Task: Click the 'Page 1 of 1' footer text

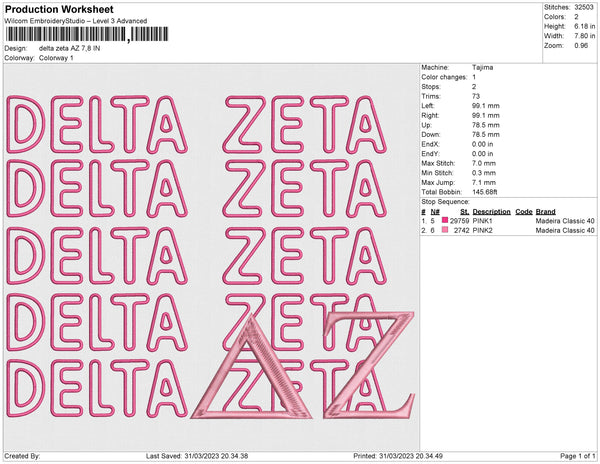Action: click(577, 456)
